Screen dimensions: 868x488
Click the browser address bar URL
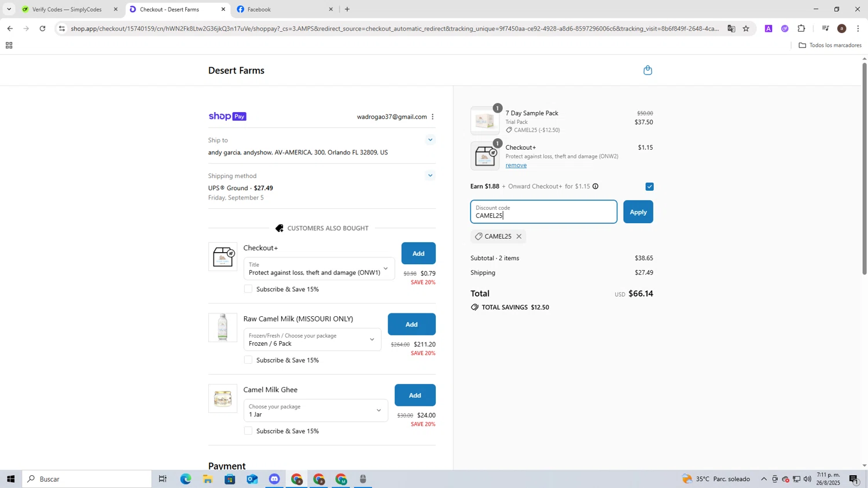(393, 28)
